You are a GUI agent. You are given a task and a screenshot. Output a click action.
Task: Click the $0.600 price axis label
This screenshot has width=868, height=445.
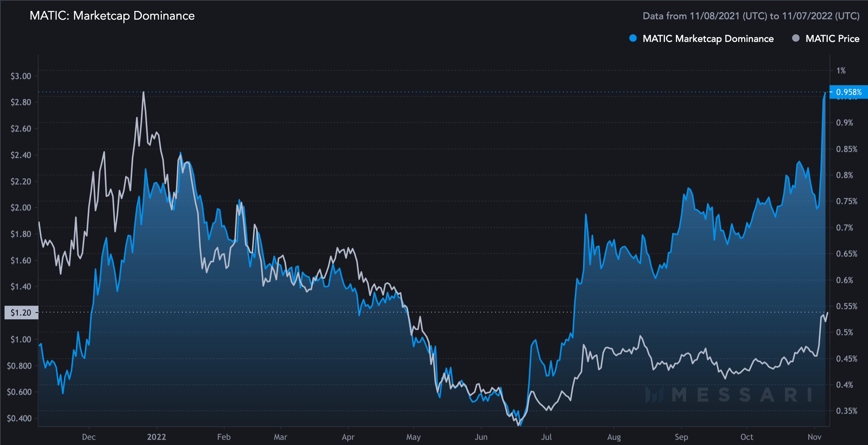(19, 392)
